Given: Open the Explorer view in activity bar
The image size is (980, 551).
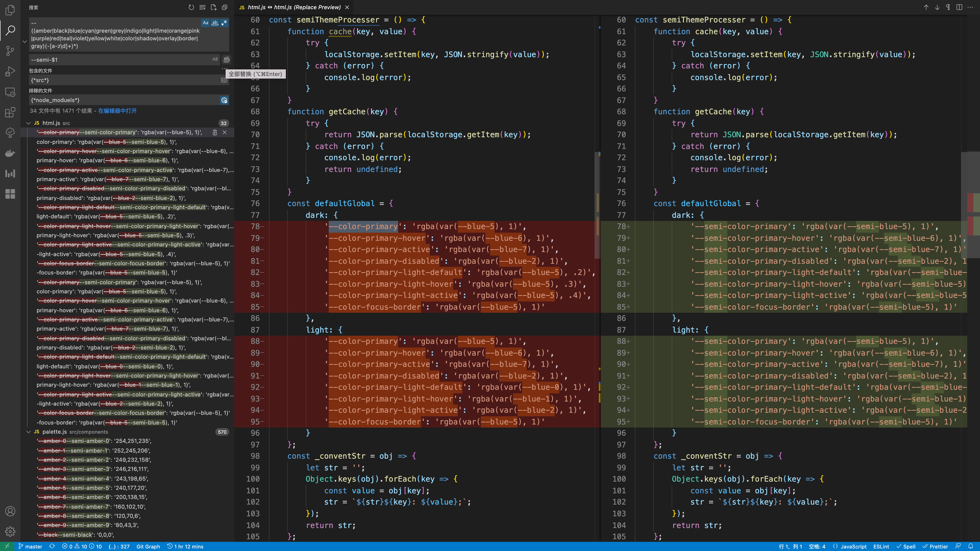Looking at the screenshot, I should pyautogui.click(x=10, y=10).
